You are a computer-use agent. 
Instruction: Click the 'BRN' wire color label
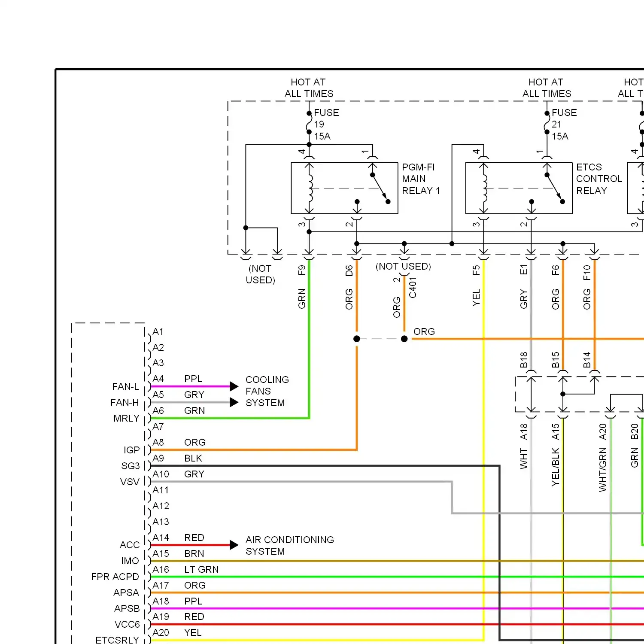194,553
